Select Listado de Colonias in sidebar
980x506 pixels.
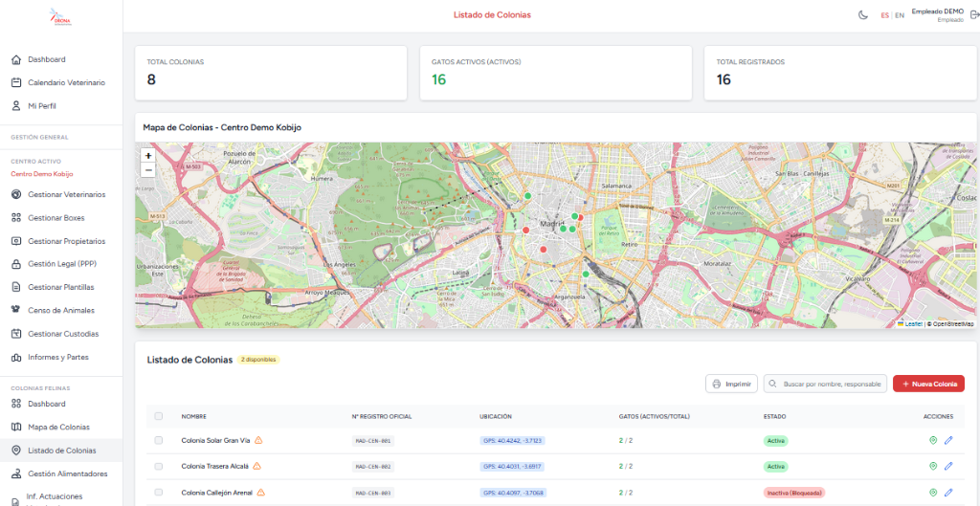60,451
